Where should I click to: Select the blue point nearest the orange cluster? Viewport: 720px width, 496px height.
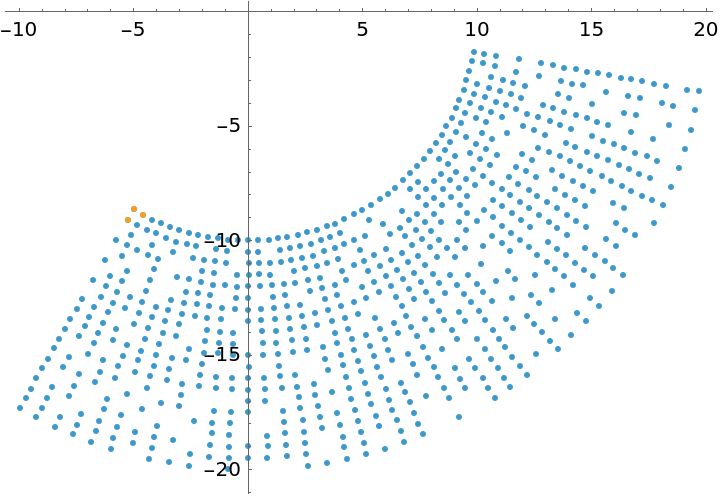point(152,220)
